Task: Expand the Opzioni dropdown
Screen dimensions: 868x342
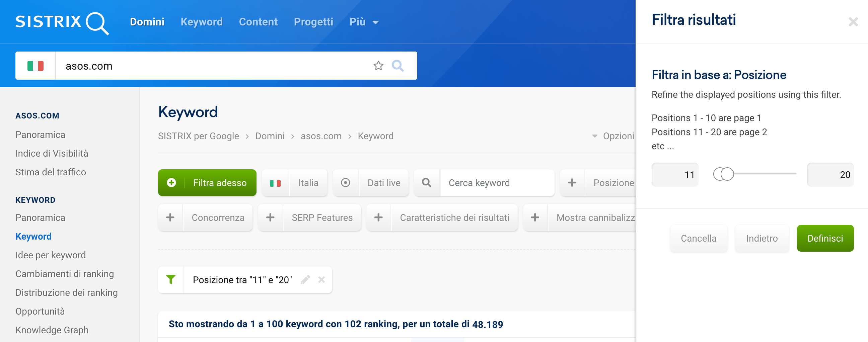Action: (x=613, y=136)
